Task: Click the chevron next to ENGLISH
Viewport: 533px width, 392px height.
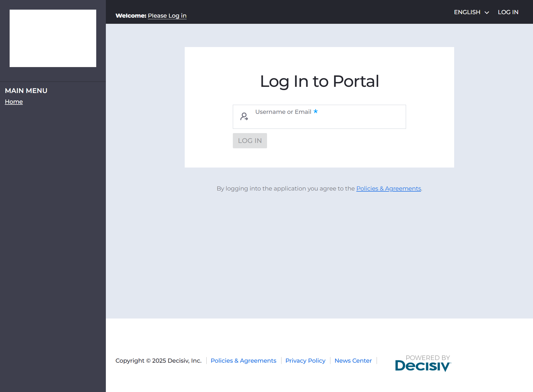Action: (x=487, y=12)
